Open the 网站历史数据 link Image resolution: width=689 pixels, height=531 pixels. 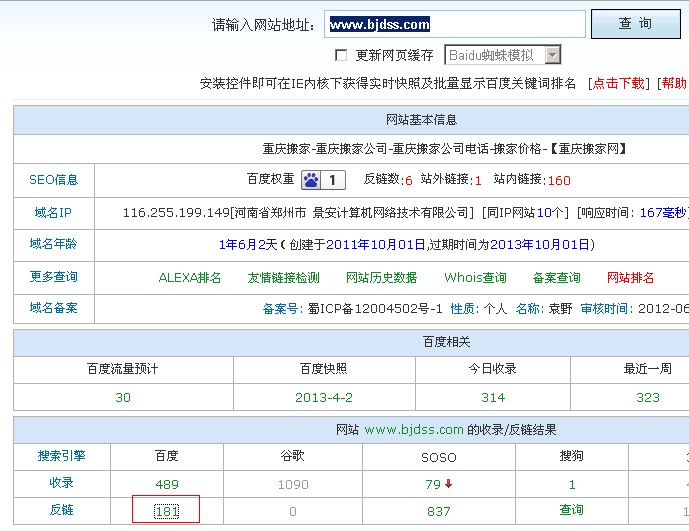[381, 278]
